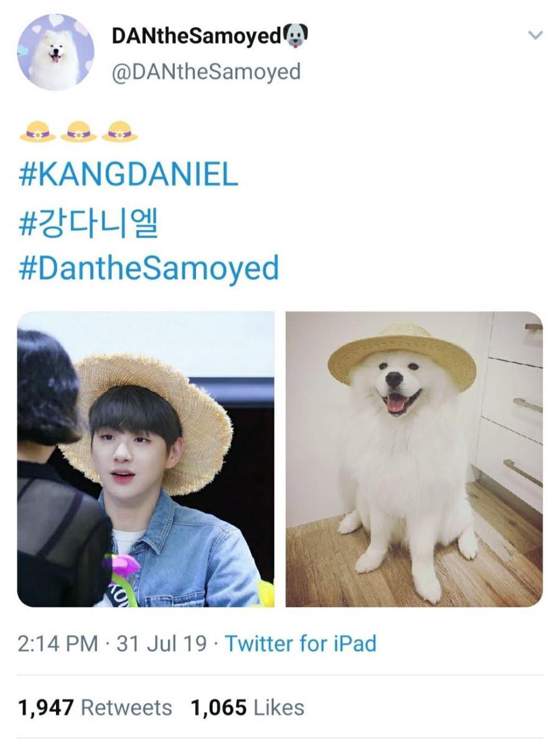Open the DANtheSamoyed display name
Image resolution: width=560 pixels, height=747 pixels.
pos(197,36)
